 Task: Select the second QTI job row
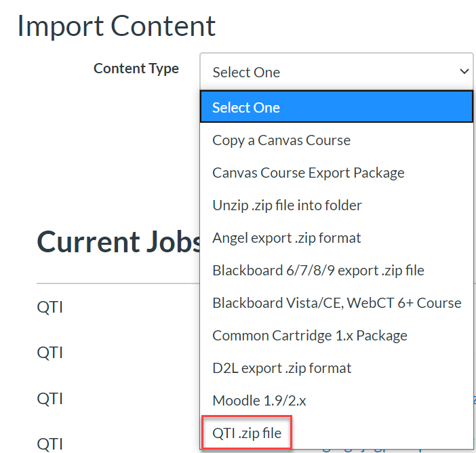point(50,353)
